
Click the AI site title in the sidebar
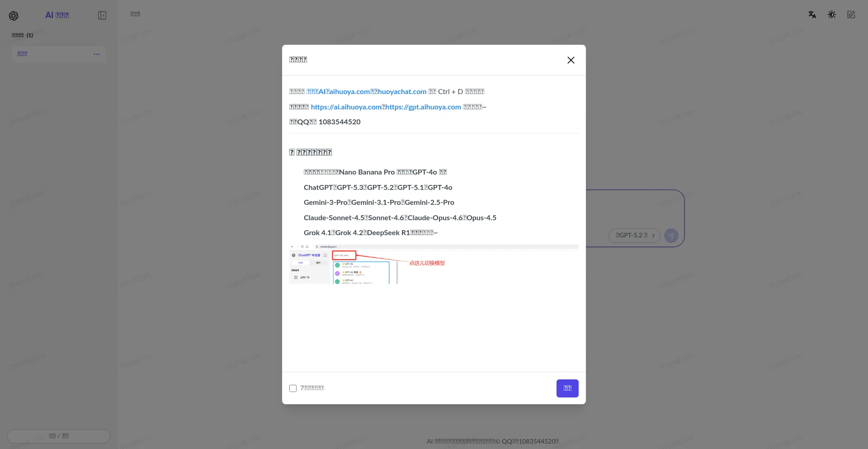[x=57, y=15]
